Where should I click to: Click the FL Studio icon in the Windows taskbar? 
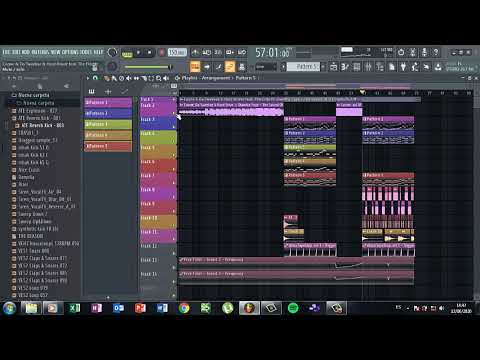click(249, 308)
